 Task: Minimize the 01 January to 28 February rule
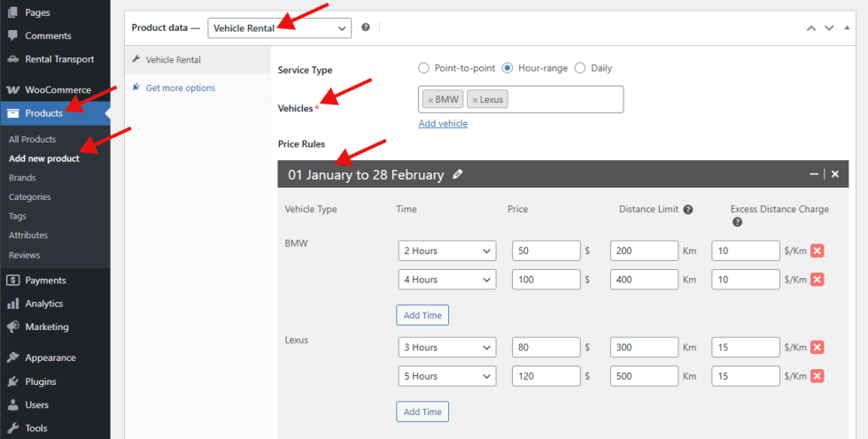[x=814, y=174]
